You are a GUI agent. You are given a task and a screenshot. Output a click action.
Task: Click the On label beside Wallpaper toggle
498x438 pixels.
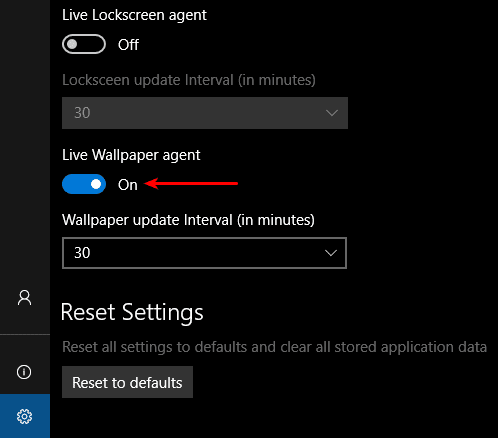pos(128,185)
